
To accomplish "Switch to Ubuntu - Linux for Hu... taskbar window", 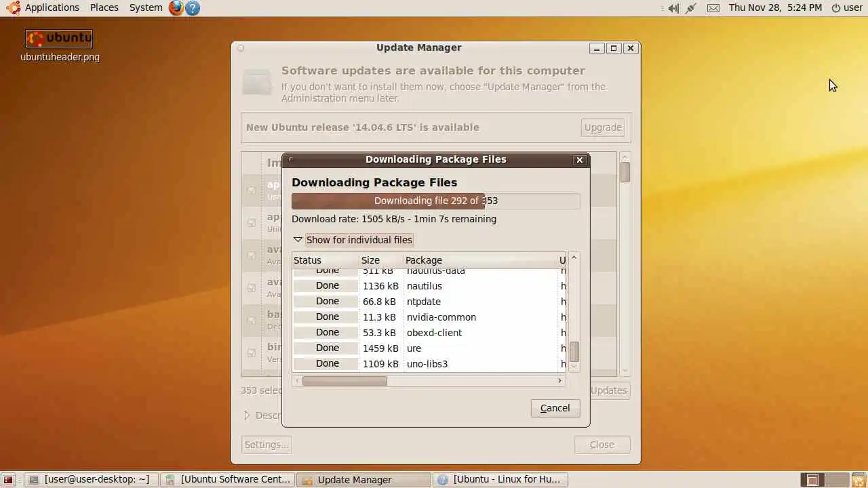I will coord(500,479).
